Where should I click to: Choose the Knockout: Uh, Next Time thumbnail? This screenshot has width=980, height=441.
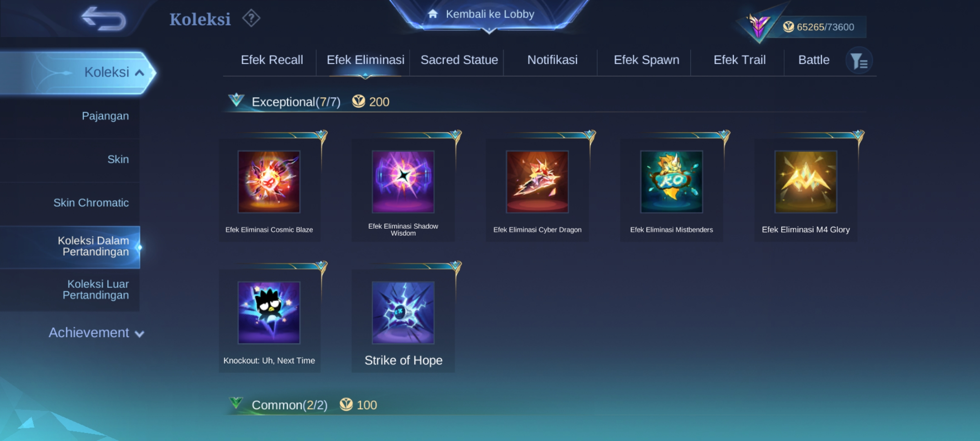tap(269, 312)
